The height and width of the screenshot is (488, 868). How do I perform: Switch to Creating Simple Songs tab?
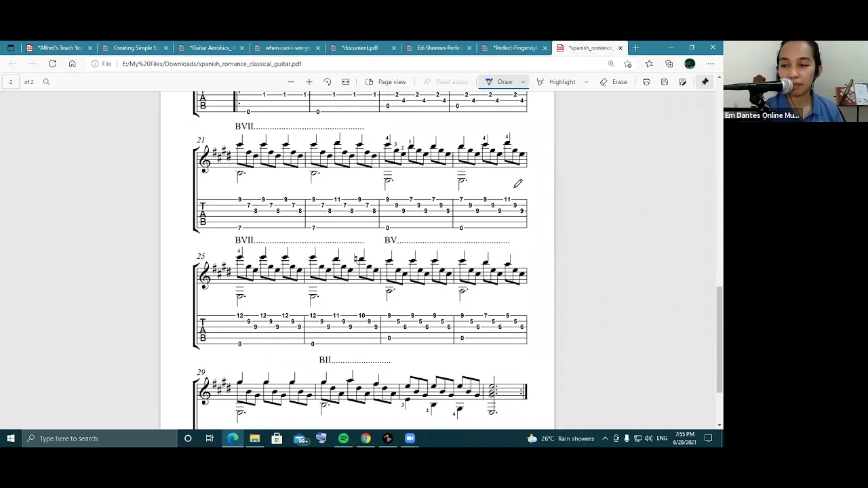tap(136, 48)
